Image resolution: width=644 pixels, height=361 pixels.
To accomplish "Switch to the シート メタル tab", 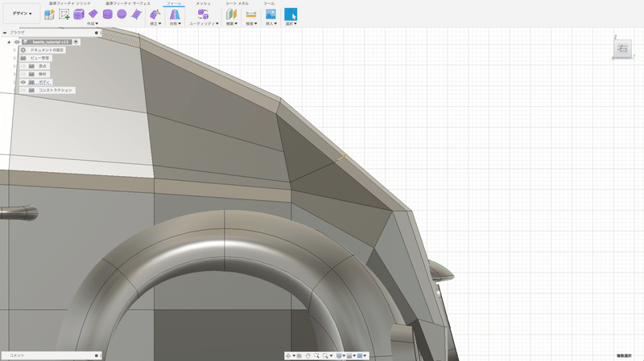I will point(237,4).
